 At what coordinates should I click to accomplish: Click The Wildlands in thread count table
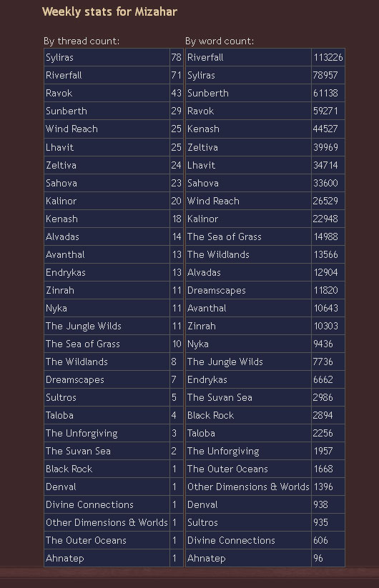click(x=77, y=362)
